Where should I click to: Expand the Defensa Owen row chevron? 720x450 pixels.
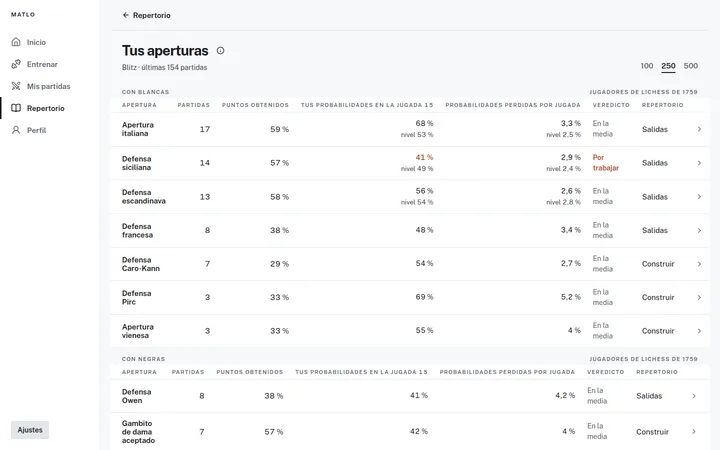pos(694,396)
